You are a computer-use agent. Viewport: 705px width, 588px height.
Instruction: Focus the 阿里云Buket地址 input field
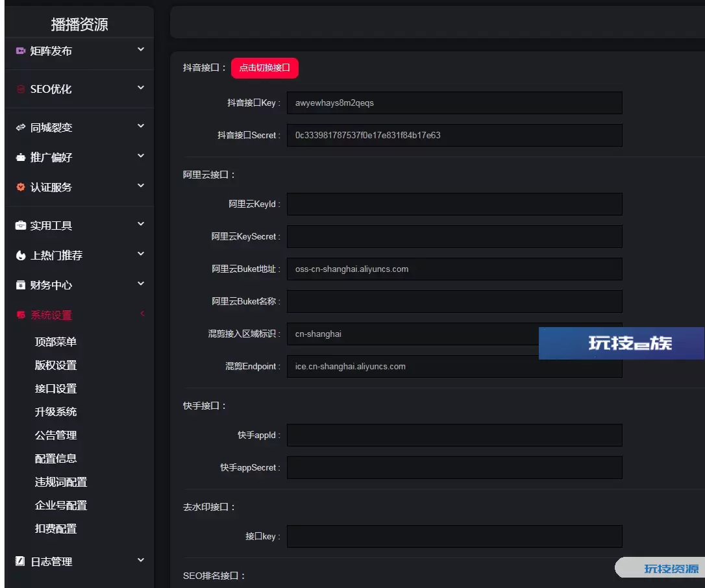point(454,269)
